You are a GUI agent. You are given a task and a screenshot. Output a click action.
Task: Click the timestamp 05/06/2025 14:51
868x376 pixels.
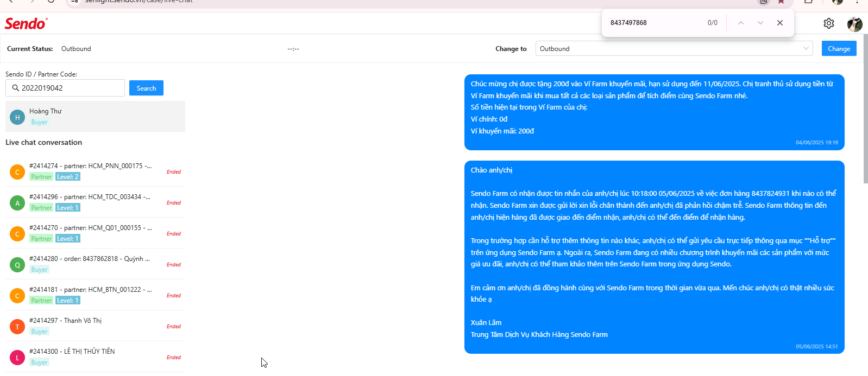pyautogui.click(x=816, y=346)
